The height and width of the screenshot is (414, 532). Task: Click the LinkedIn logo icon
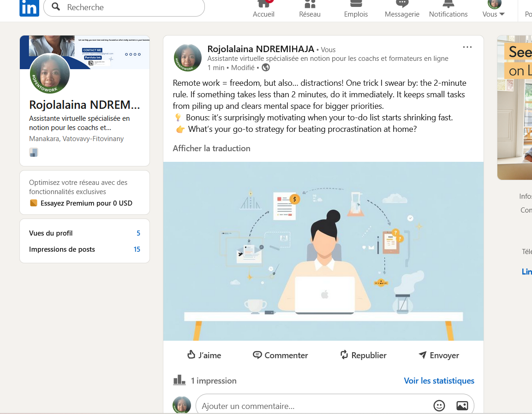[29, 8]
